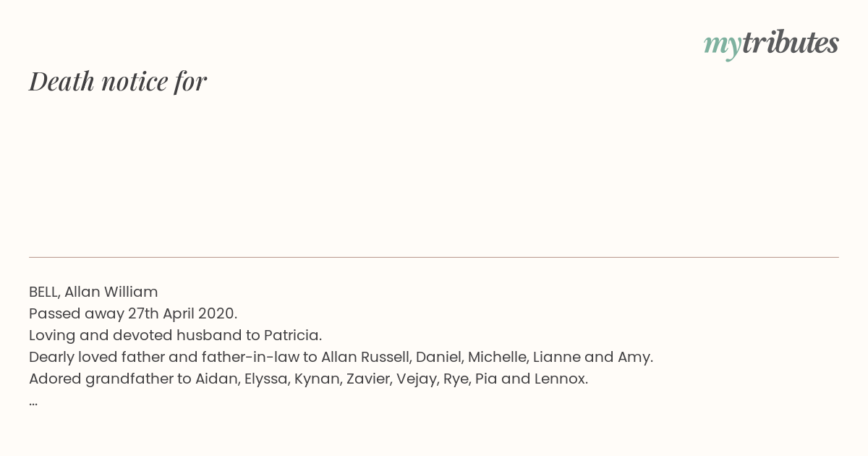Screen dimensions: 868x456
Task: Click the green 'my' part of logo
Action: tap(723, 46)
